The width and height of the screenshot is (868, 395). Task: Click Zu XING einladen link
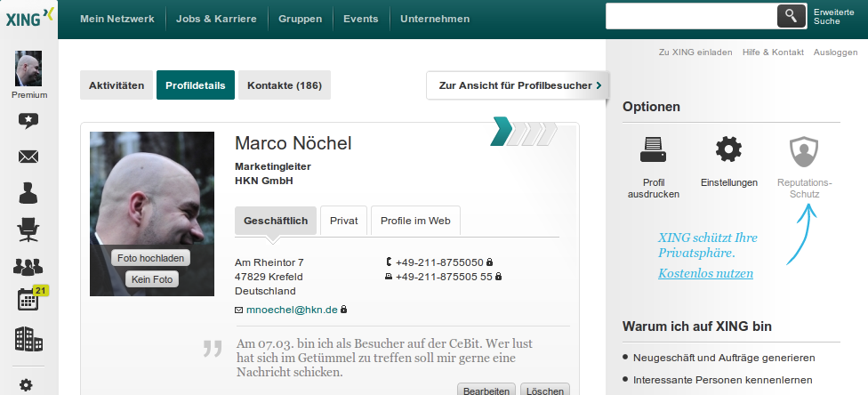coord(695,52)
